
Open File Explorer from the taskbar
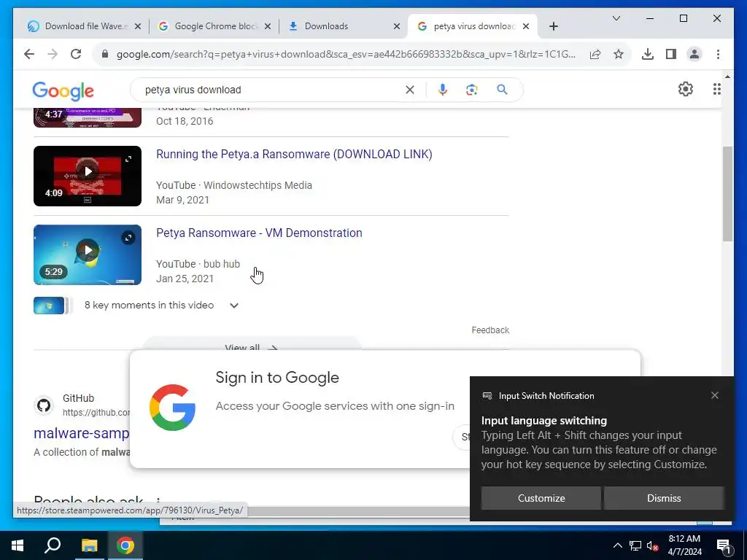tap(89, 545)
